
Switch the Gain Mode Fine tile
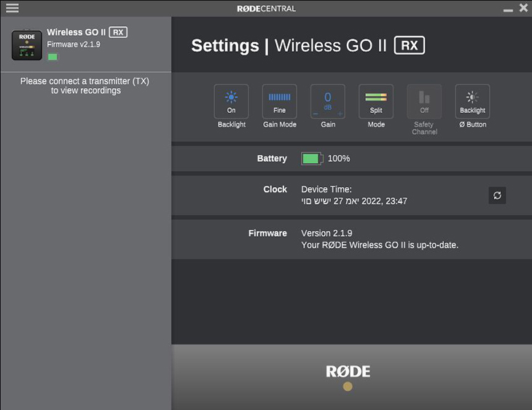279,101
